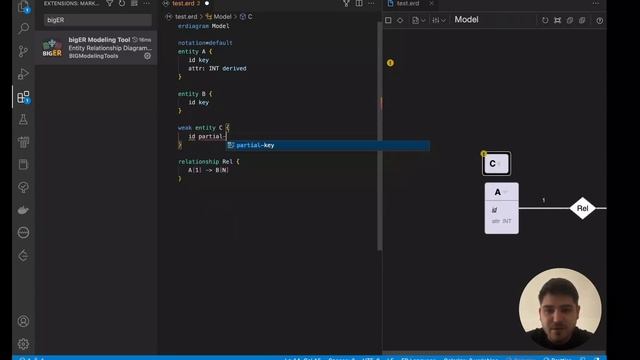The image size is (640, 360).
Task: Clear extensions search results icon
Action: (x=134, y=3)
